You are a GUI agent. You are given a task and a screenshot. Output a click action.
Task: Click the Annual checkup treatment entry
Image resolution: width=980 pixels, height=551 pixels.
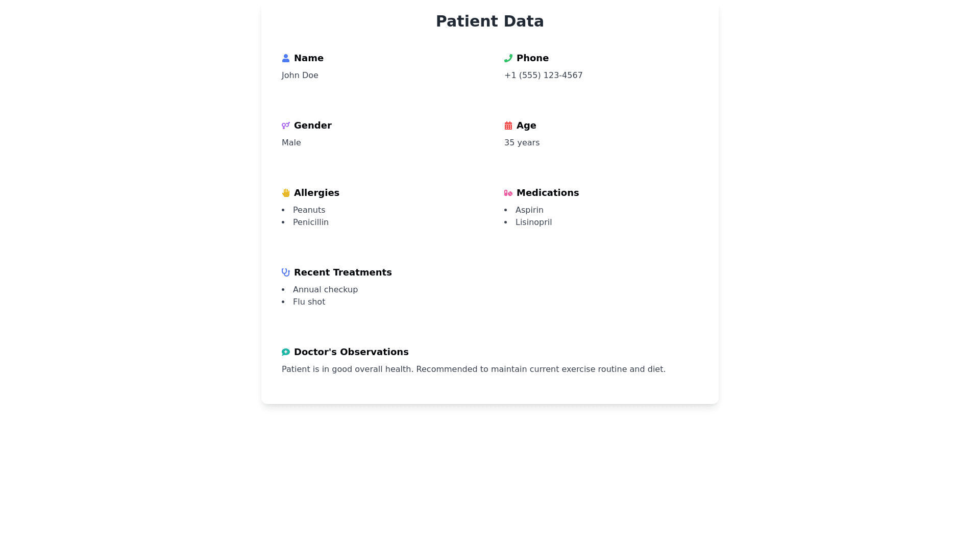pyautogui.click(x=325, y=290)
